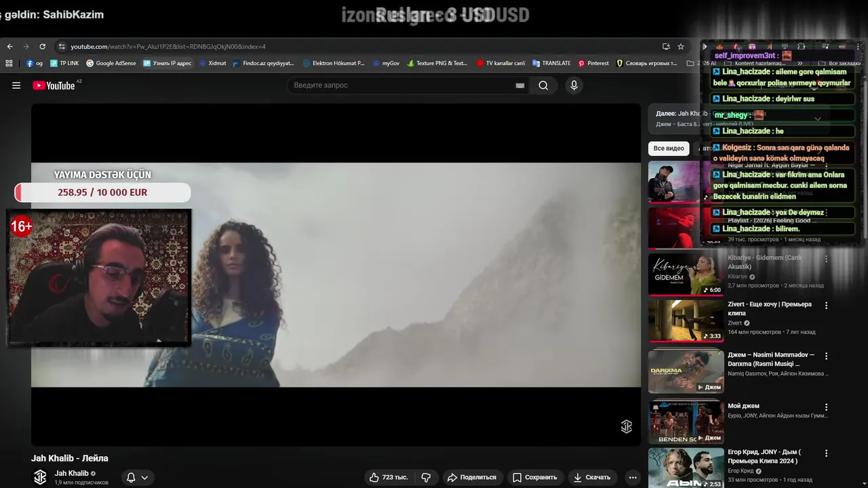Open options for Джем – Nəsimi Məmmədov mix
Screen dimensions: 868x488
826,357
